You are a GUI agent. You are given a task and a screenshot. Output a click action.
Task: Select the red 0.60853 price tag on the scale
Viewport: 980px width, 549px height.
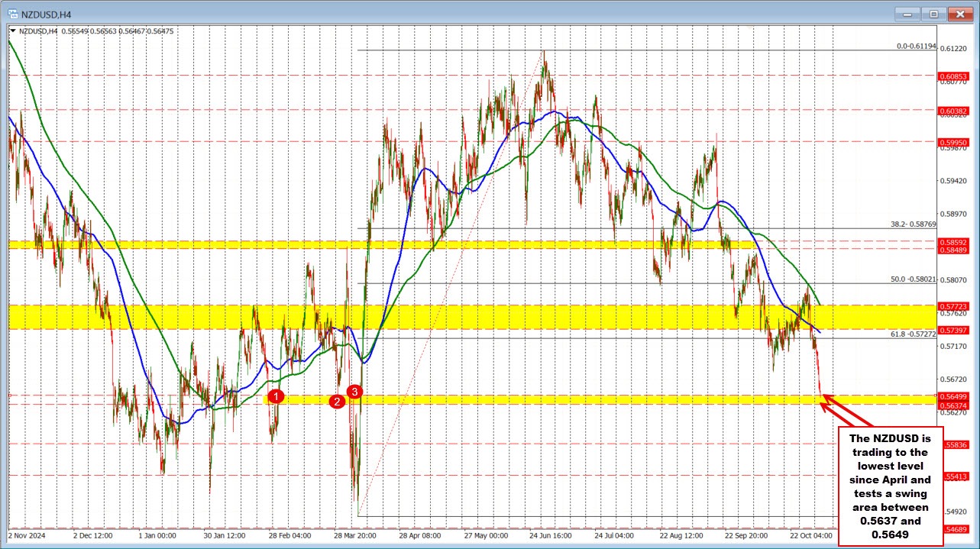coord(954,76)
